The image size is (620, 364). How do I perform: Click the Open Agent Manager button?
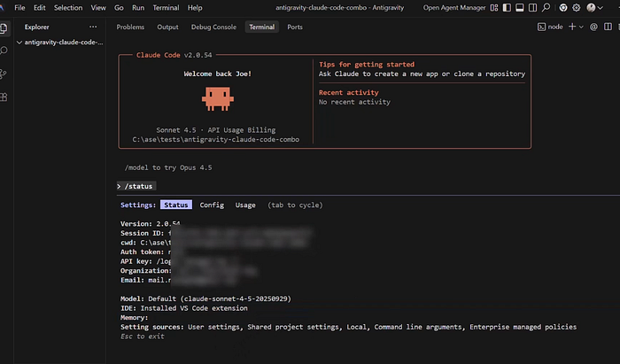(x=454, y=7)
